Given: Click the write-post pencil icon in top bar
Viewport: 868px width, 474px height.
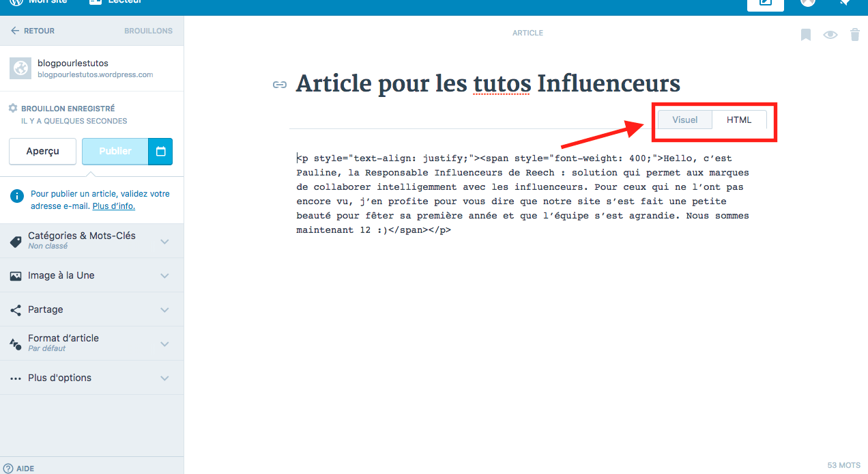Looking at the screenshot, I should [765, 3].
